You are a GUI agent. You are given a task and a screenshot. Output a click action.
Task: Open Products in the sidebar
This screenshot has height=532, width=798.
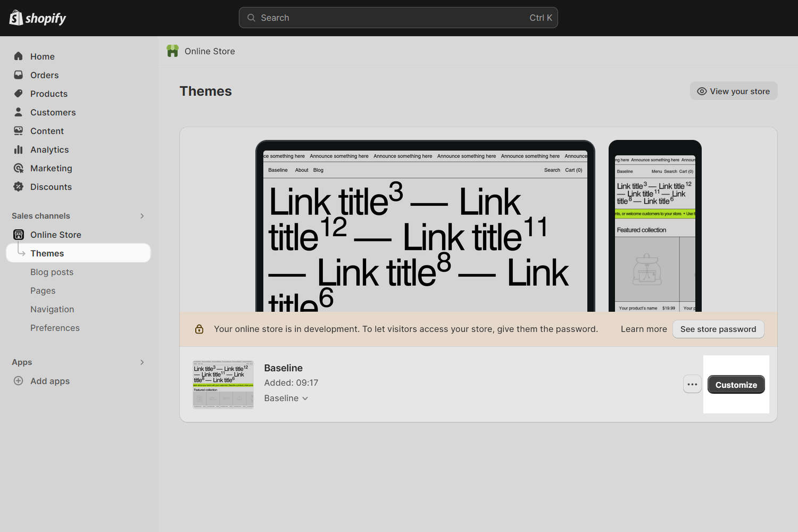point(19,93)
